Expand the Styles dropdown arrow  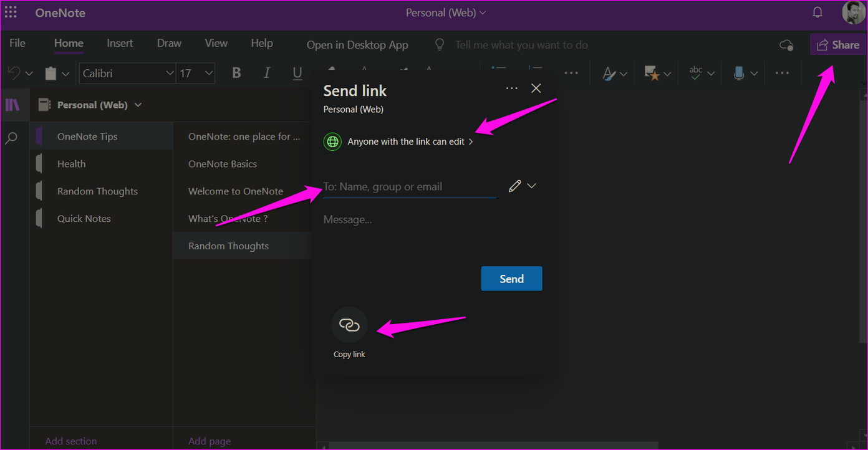(x=624, y=74)
